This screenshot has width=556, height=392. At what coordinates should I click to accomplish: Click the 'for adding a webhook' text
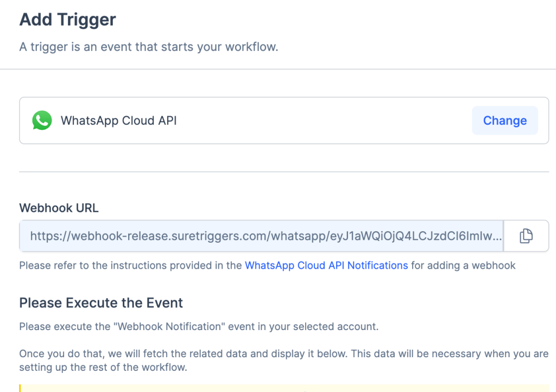pyautogui.click(x=463, y=265)
